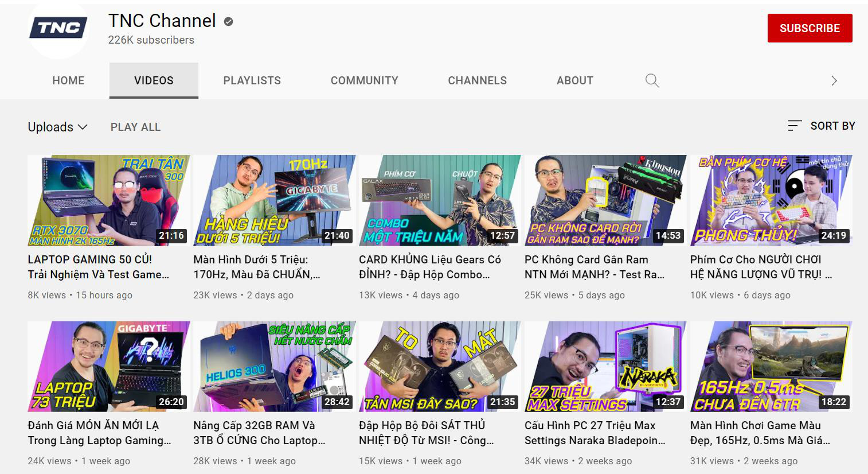This screenshot has width=868, height=474.
Task: Open the Kingston RAM PC thumbnail
Action: pos(605,200)
